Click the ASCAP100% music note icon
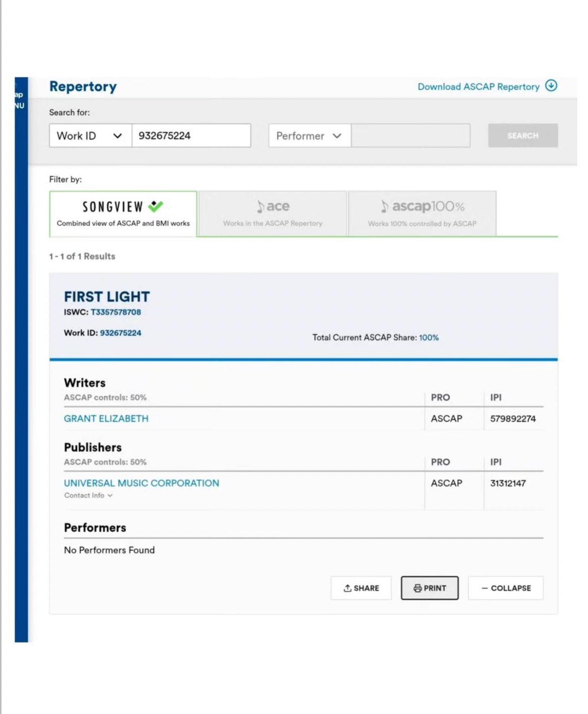The width and height of the screenshot is (588, 714). point(384,207)
